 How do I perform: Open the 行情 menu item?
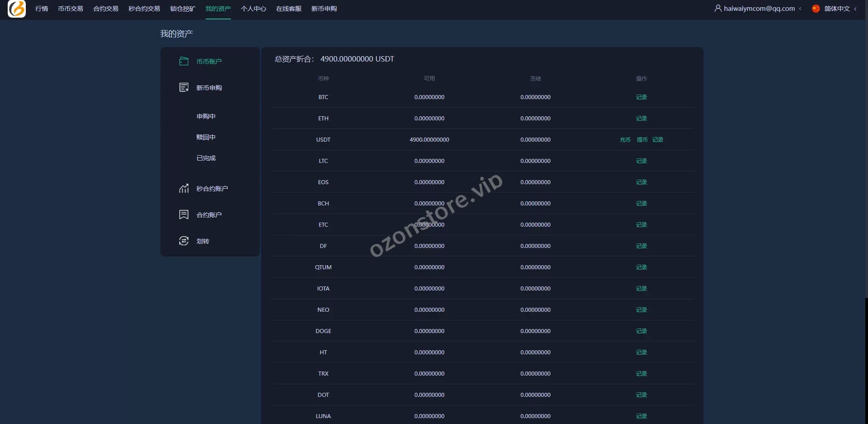click(42, 9)
